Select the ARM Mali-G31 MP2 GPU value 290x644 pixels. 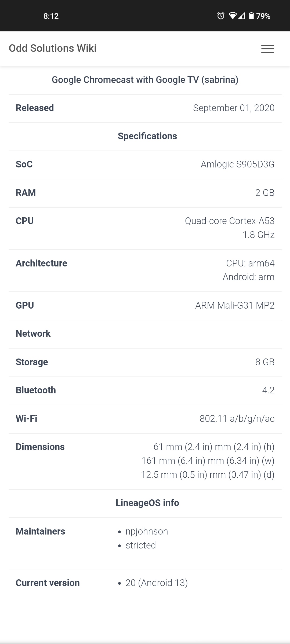click(235, 305)
